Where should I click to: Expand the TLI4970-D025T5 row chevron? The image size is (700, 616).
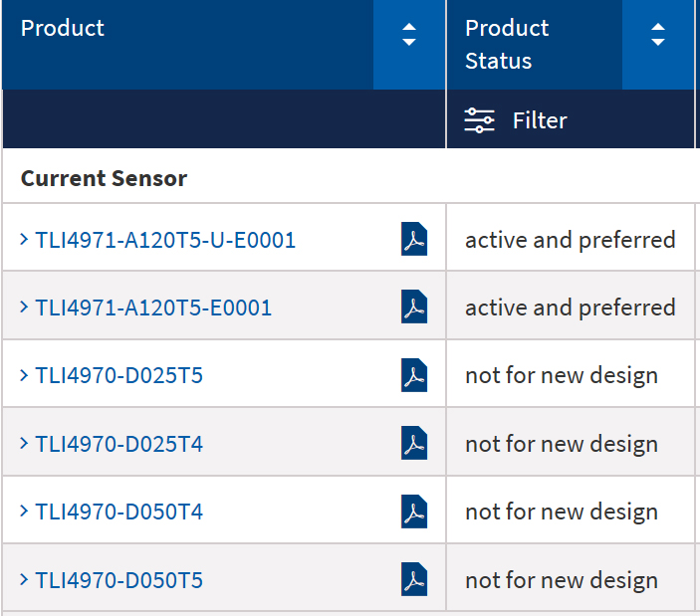click(x=24, y=375)
